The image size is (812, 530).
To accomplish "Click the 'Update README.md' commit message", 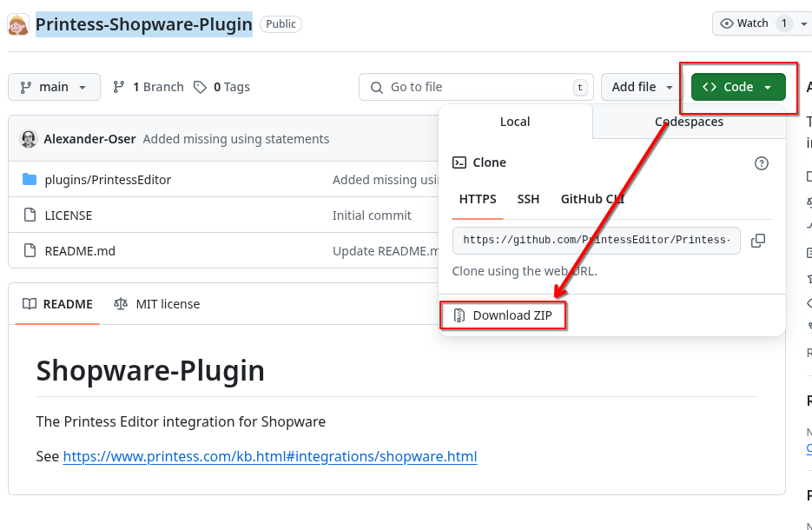I will click(x=386, y=251).
